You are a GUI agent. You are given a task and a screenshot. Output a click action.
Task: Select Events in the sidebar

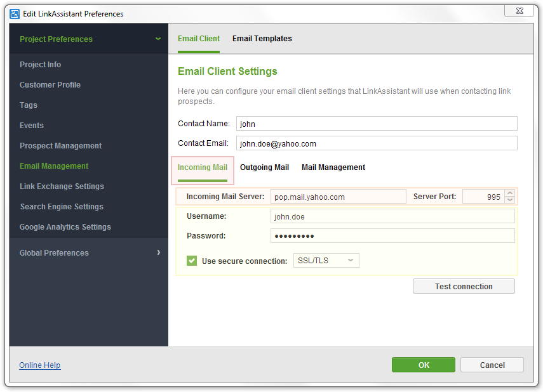[x=32, y=125]
